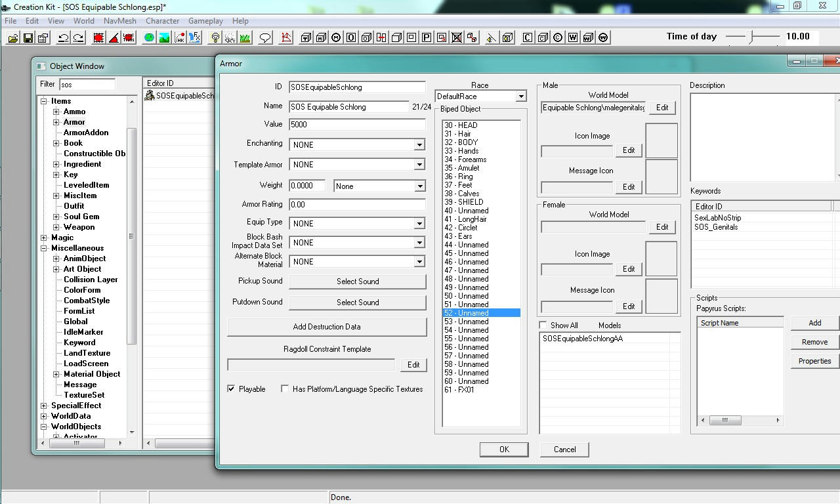Open the NavMesh menu
Screen dimensions: 840x504
click(120, 21)
